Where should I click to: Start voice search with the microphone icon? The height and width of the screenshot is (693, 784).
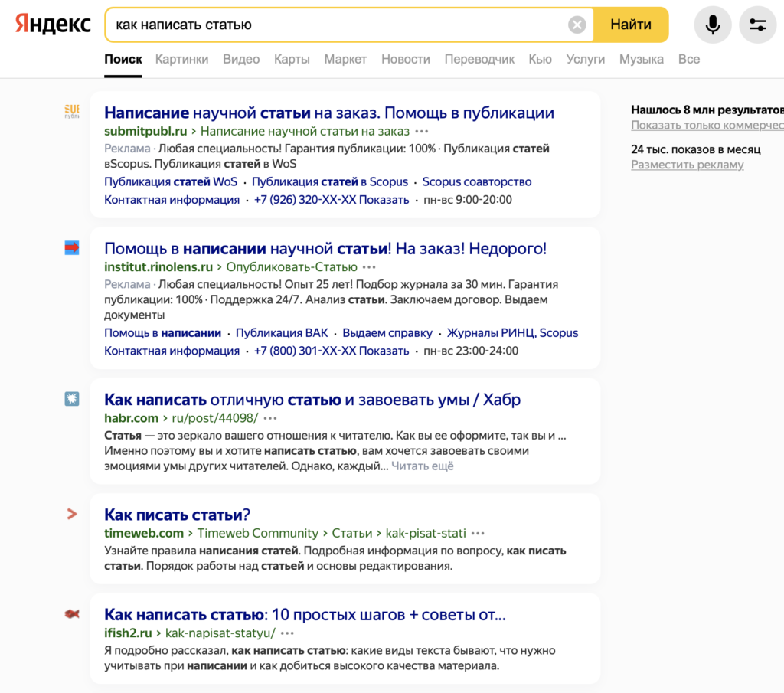pos(713,25)
